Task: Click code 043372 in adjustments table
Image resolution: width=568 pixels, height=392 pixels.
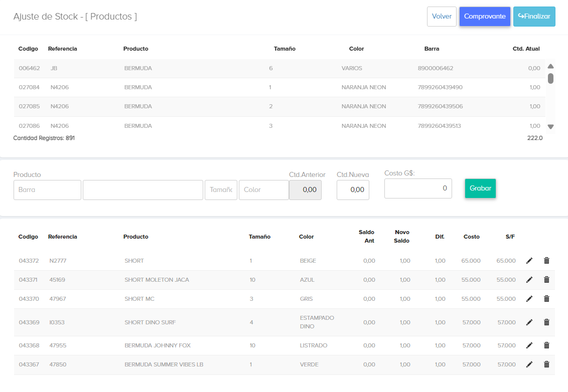Action: [x=29, y=261]
